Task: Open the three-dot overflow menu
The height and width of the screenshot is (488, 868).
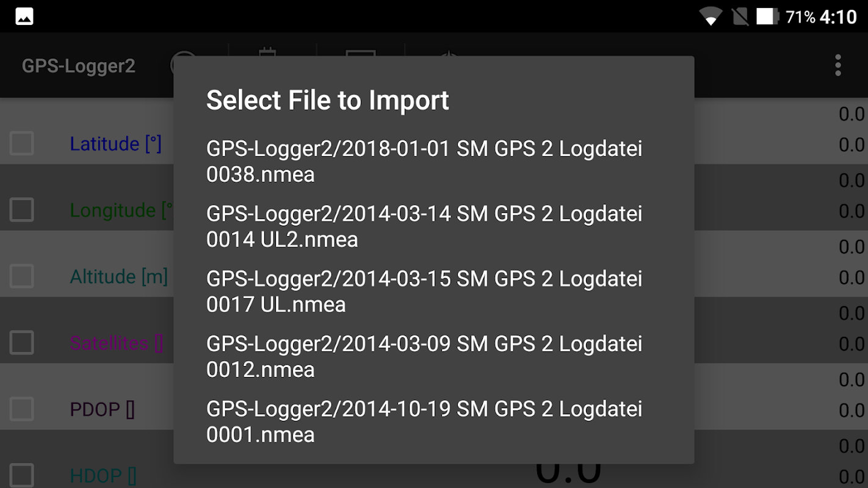Action: (837, 65)
